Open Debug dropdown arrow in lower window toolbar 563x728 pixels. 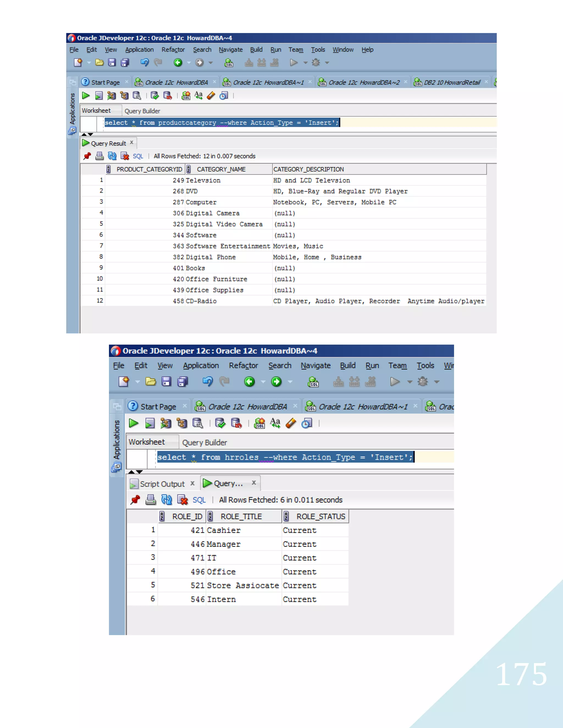437,382
